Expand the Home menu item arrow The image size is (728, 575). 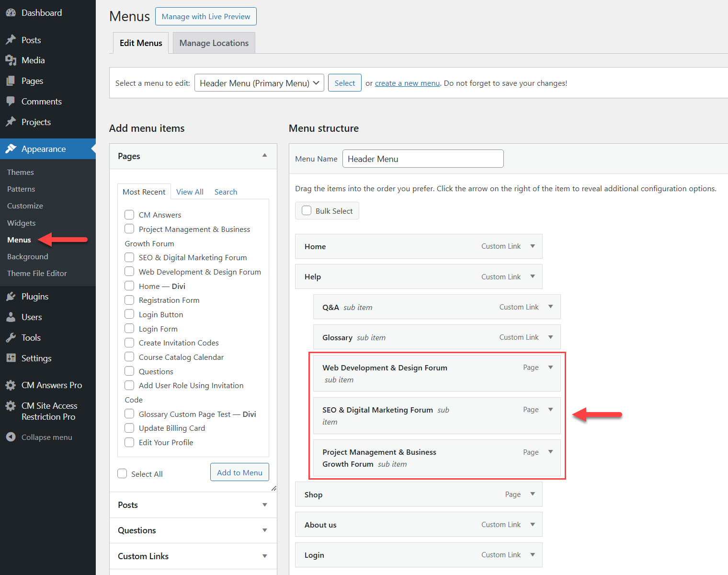coord(533,246)
